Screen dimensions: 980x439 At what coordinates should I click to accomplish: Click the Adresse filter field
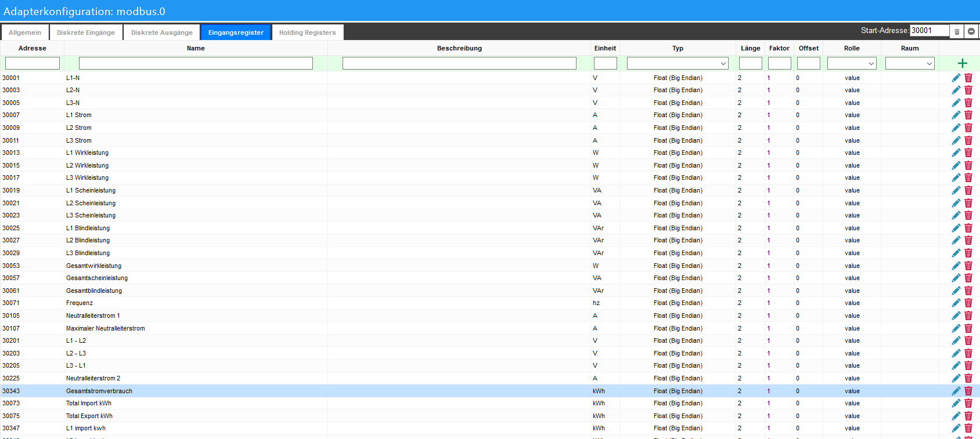[33, 63]
